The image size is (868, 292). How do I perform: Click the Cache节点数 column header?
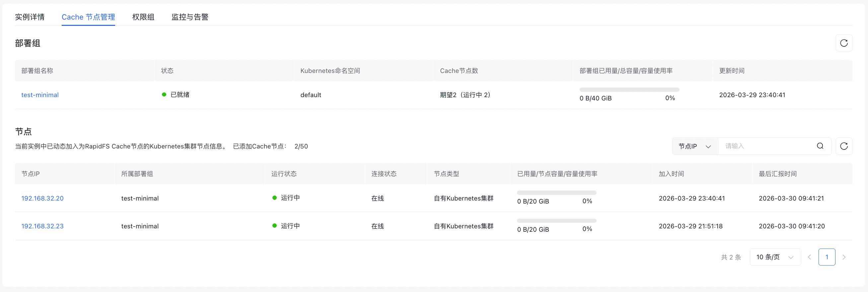(459, 71)
